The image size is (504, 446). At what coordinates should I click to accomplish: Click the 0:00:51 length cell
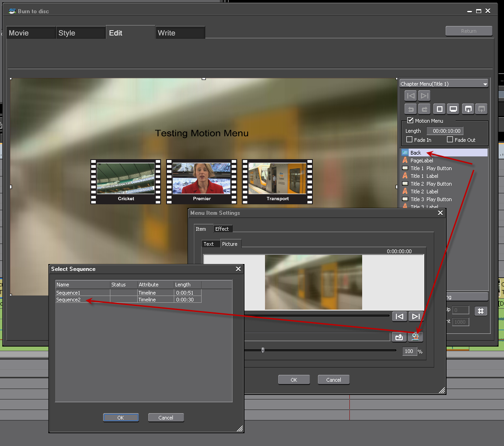coord(188,292)
